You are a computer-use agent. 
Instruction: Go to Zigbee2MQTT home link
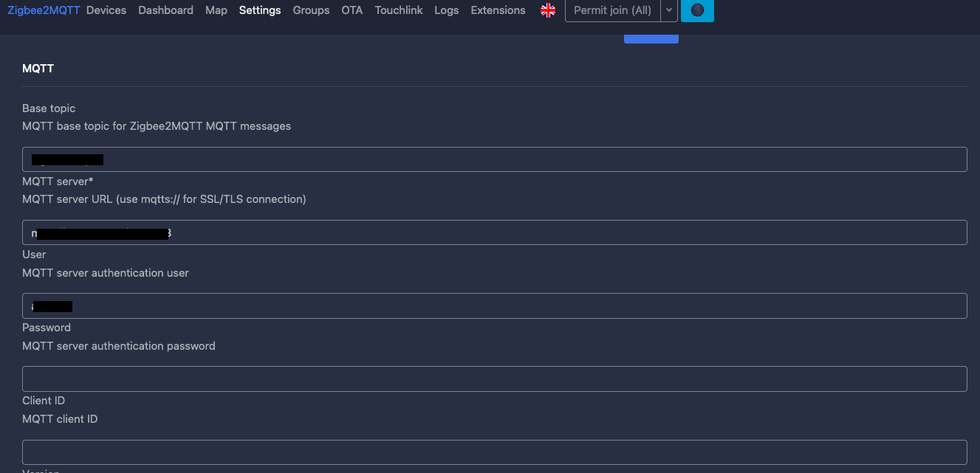pyautogui.click(x=44, y=10)
